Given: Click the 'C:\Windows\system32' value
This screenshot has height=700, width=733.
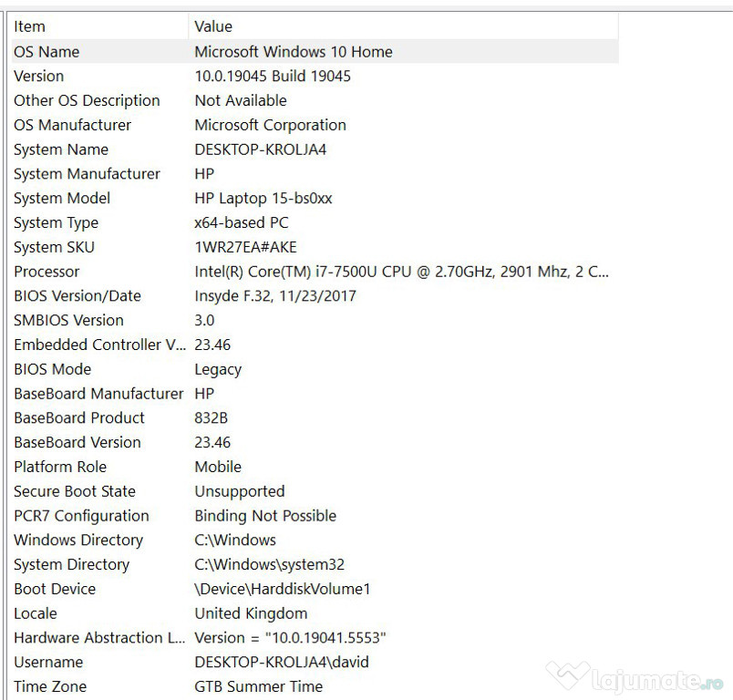Looking at the screenshot, I should 269,564.
